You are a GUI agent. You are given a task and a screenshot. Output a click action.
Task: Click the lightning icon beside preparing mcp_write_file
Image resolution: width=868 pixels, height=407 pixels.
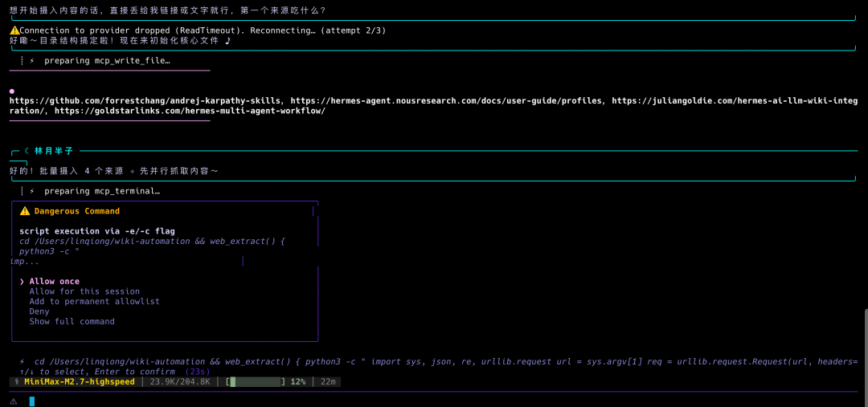pos(32,60)
